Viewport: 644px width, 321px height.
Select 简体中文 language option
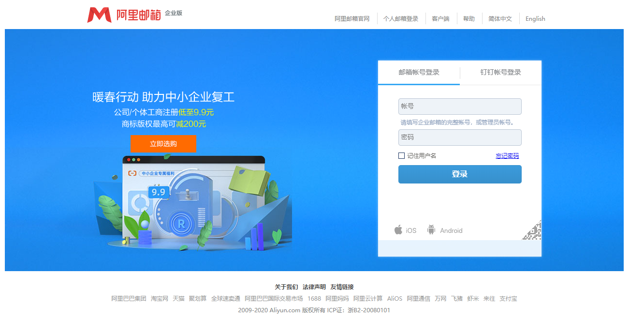pyautogui.click(x=500, y=19)
